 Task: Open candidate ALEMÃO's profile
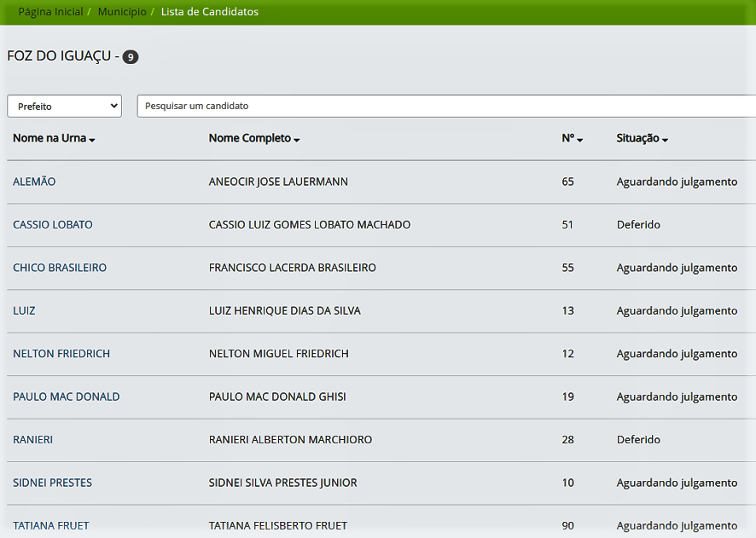coord(34,182)
